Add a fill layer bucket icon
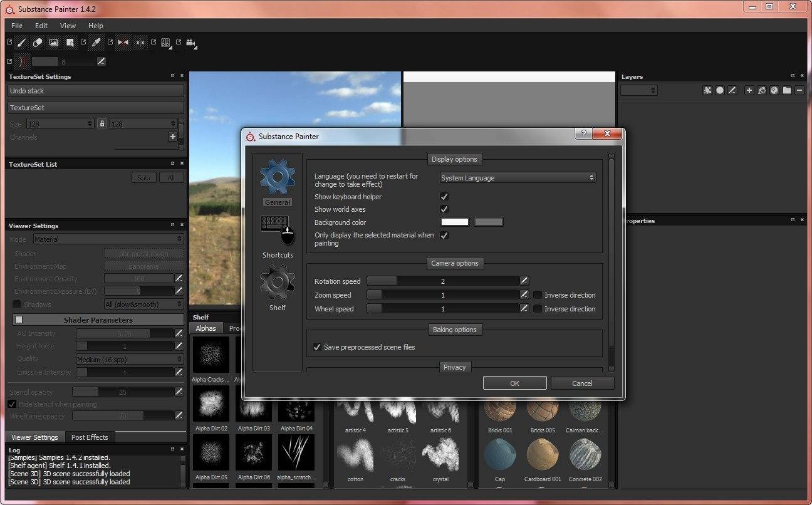 [x=762, y=90]
